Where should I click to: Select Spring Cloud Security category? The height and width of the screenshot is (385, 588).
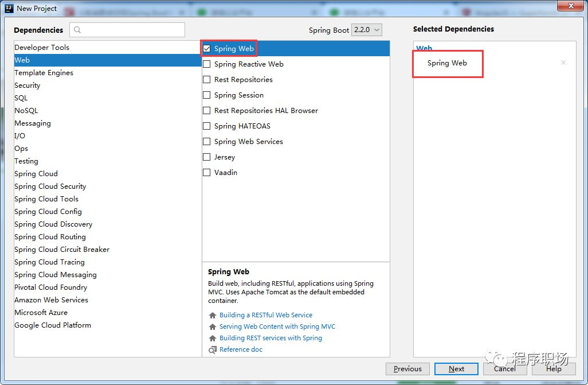point(108,186)
